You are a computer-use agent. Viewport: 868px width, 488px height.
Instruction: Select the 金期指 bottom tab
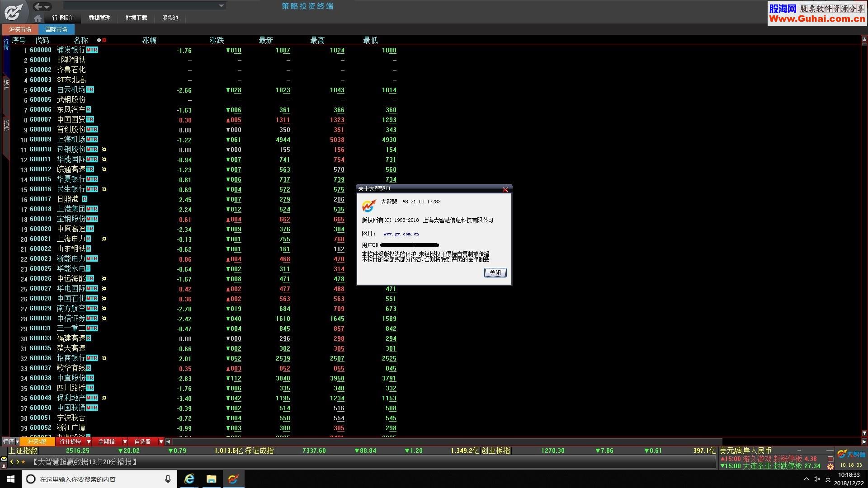(107, 441)
